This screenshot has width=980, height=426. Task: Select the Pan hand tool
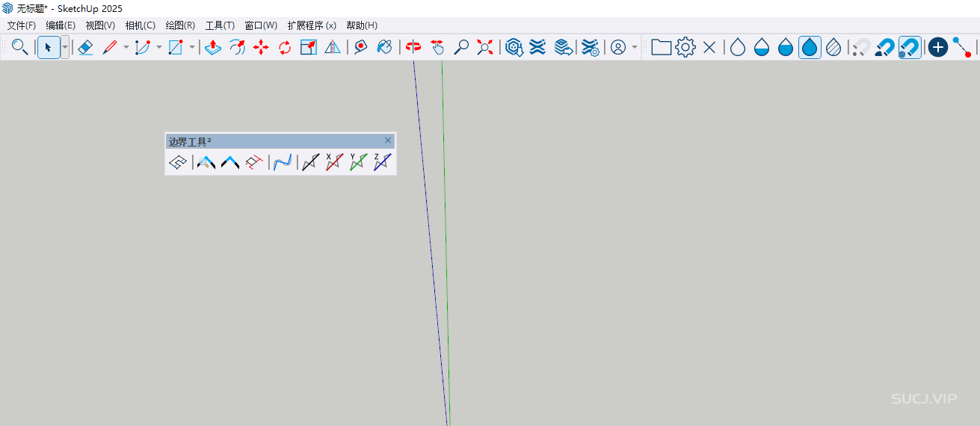(x=437, y=47)
